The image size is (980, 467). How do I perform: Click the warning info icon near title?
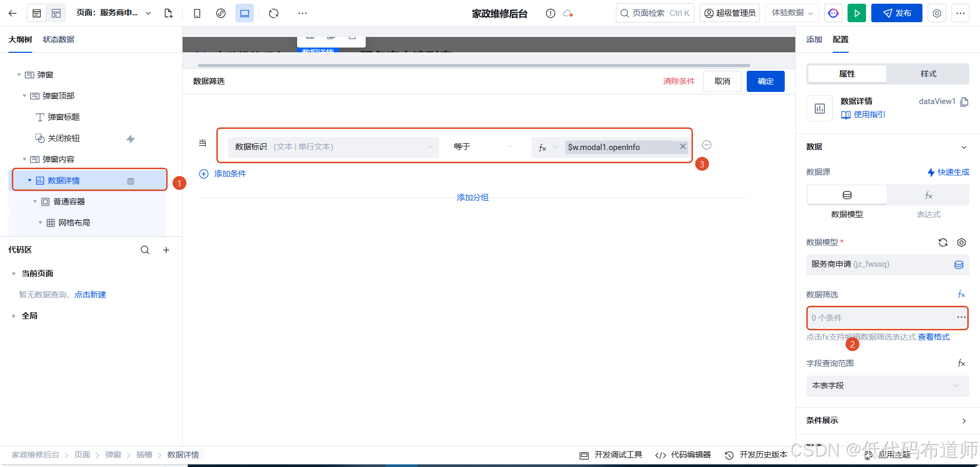550,13
